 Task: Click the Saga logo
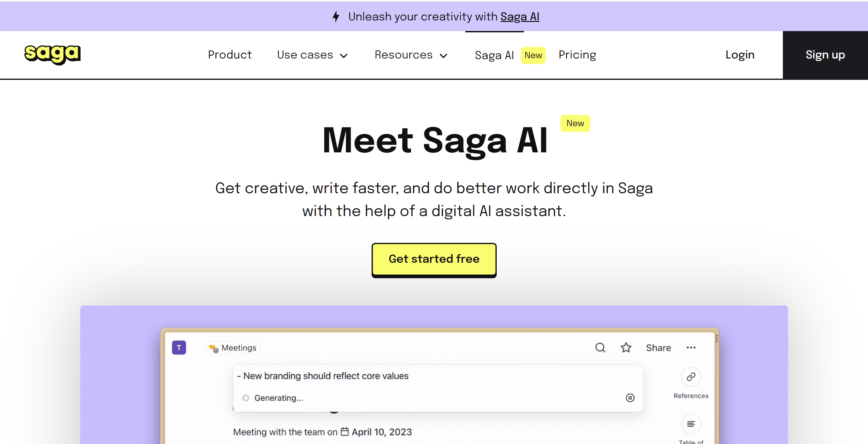point(52,54)
